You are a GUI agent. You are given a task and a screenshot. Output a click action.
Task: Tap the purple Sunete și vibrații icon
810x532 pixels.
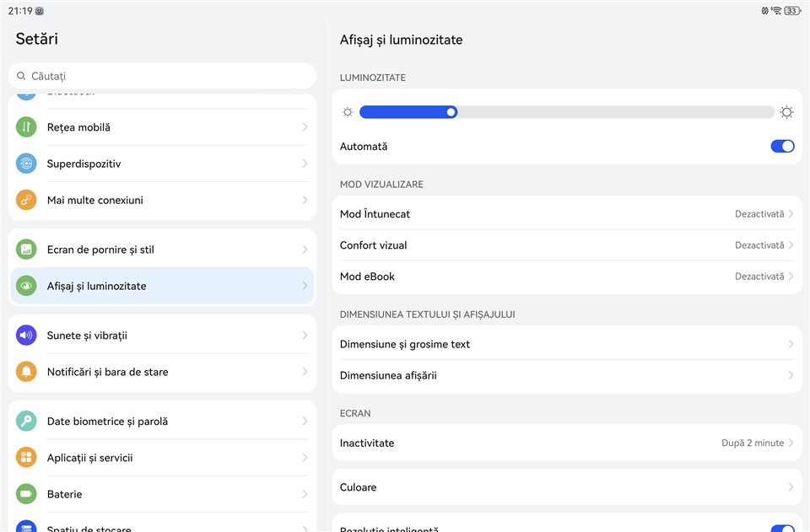[26, 336]
